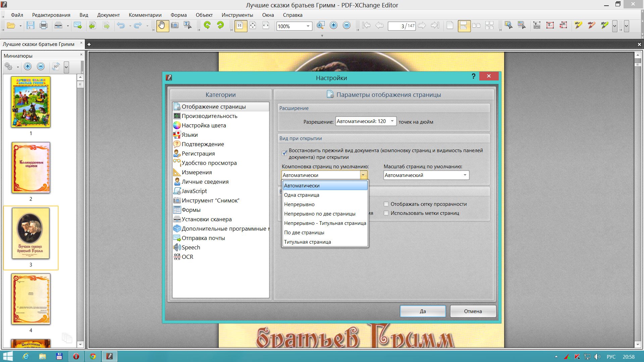Select Настройка цвета category
The height and width of the screenshot is (362, 644).
click(x=221, y=125)
